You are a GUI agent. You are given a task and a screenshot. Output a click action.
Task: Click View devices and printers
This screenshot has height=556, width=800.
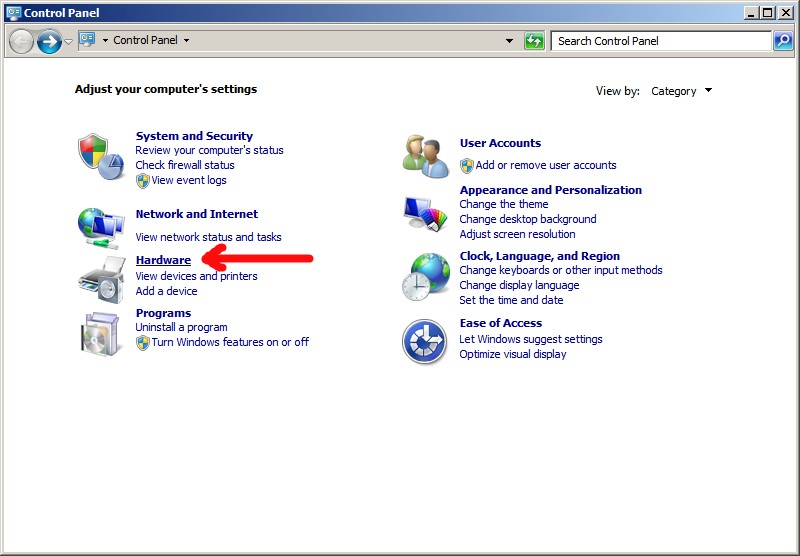pos(196,276)
